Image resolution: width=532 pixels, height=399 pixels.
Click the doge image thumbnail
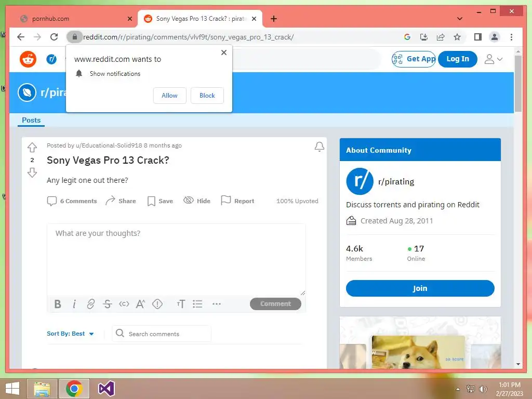[418, 352]
